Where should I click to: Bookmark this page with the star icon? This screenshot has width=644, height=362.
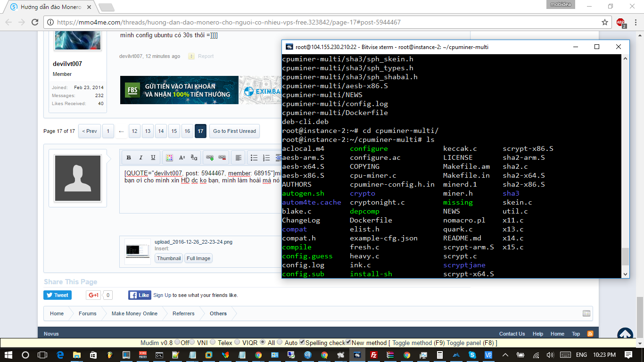pos(605,22)
